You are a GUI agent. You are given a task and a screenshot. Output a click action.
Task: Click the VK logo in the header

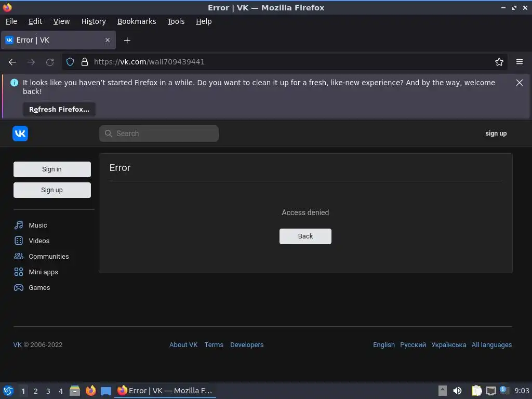[20, 134]
